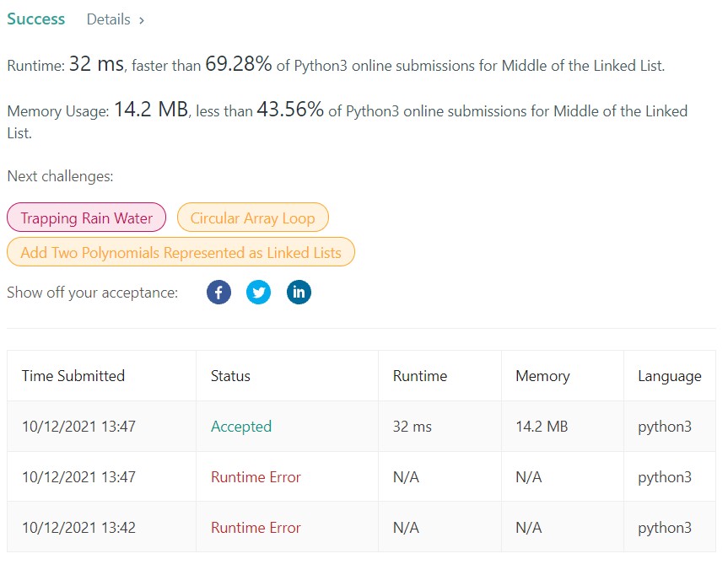Select the 32 ms runtime cell
728x575 pixels.
pos(413,427)
